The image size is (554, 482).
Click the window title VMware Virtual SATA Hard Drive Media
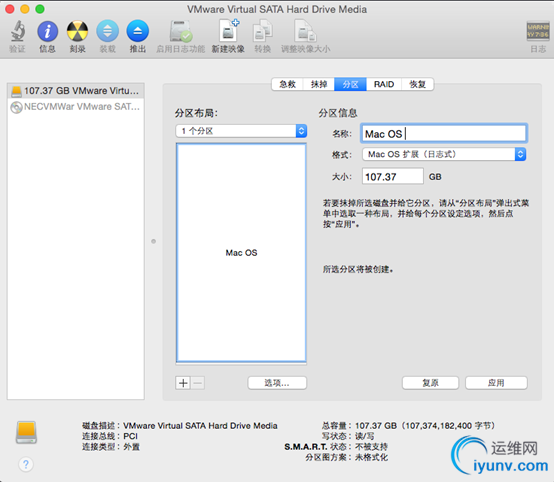[277, 9]
